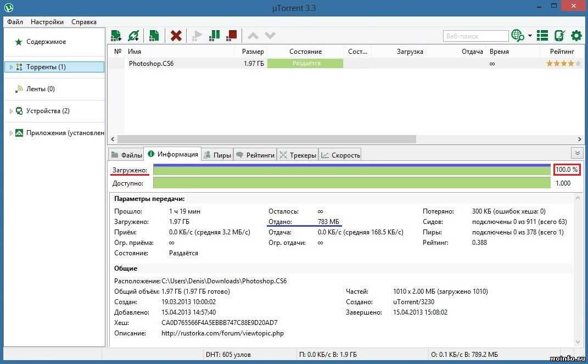Collapse the details pane with the chevron button
Image resolution: width=588 pixels, height=364 pixels.
pos(578,153)
